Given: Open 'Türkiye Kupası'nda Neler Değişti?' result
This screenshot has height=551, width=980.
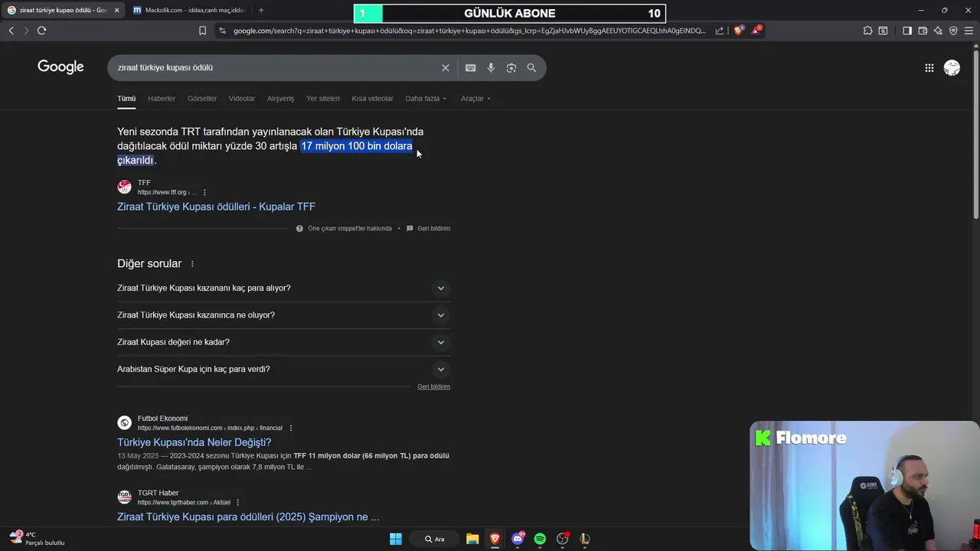Looking at the screenshot, I should [x=194, y=442].
